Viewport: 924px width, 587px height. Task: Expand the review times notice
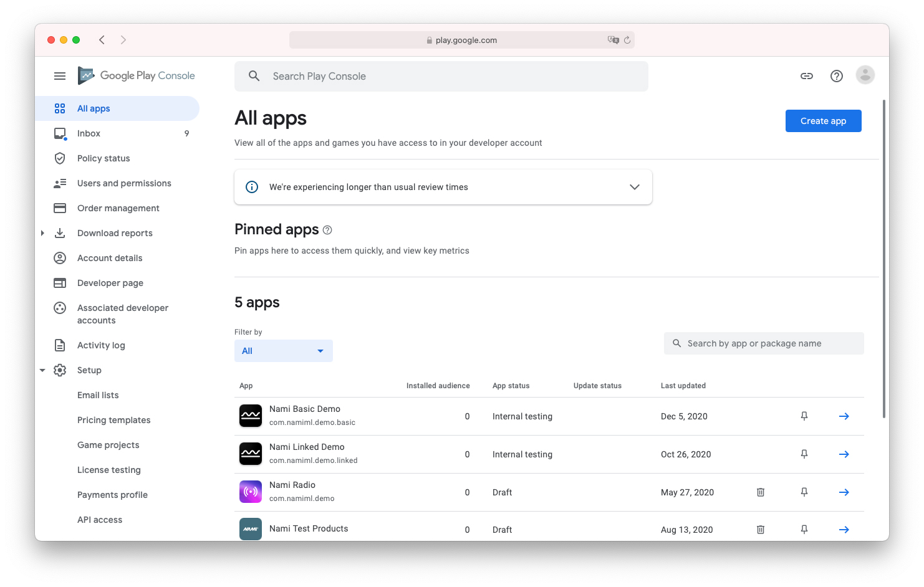click(x=635, y=187)
